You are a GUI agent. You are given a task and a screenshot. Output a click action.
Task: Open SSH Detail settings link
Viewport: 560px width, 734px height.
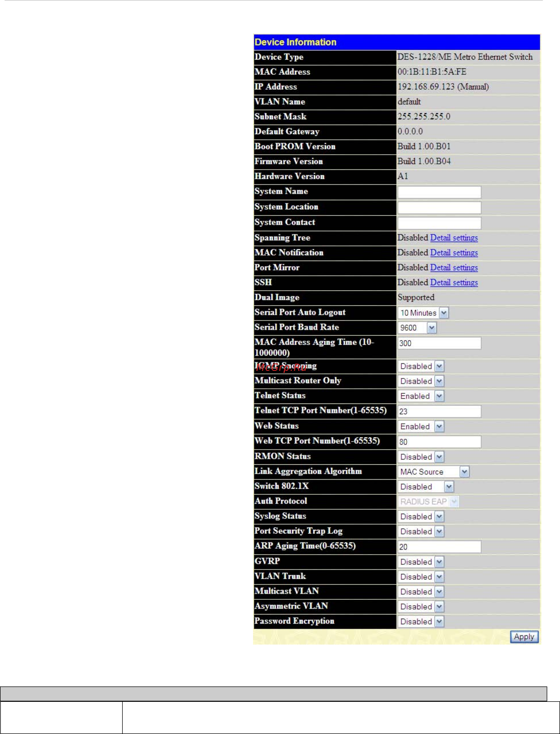(x=454, y=282)
